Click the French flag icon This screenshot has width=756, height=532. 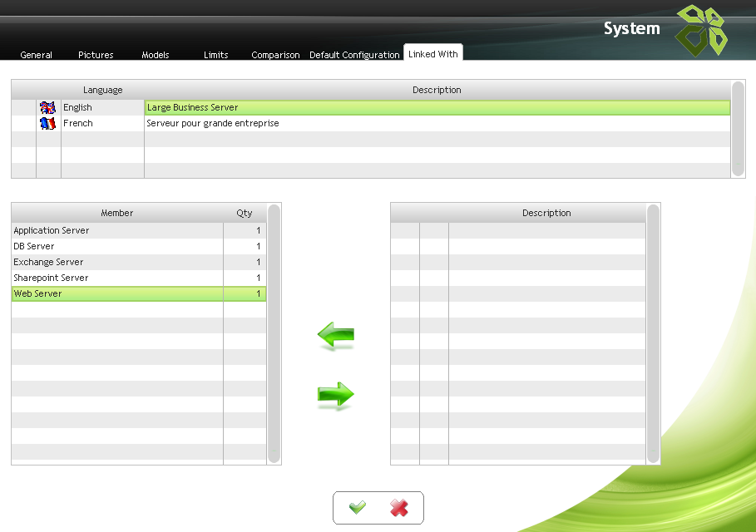48,123
